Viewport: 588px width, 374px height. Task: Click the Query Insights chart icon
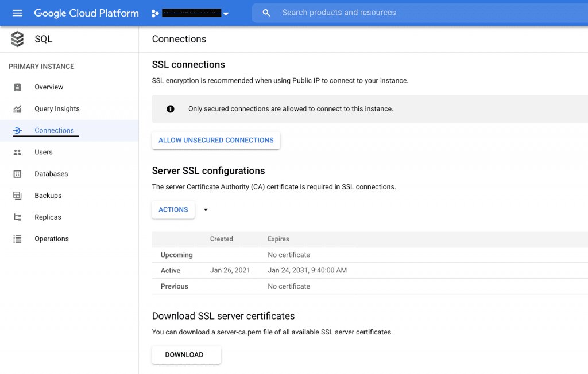17,109
